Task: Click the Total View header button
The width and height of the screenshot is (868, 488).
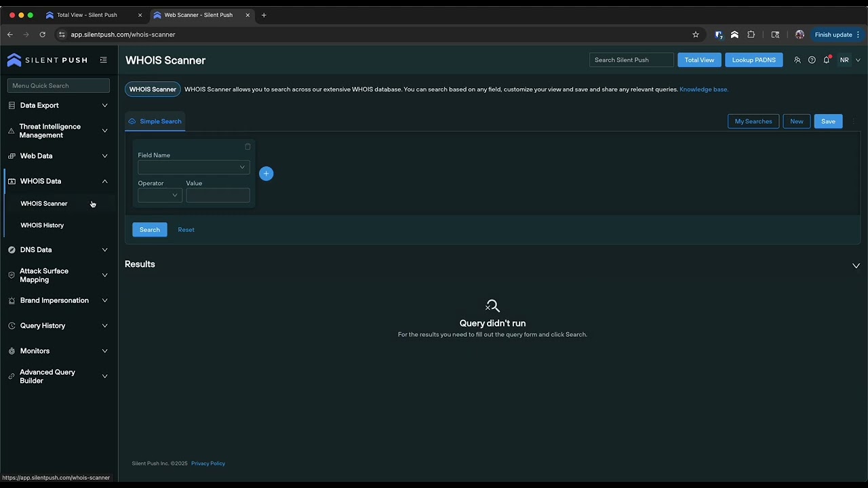Action: click(x=699, y=60)
